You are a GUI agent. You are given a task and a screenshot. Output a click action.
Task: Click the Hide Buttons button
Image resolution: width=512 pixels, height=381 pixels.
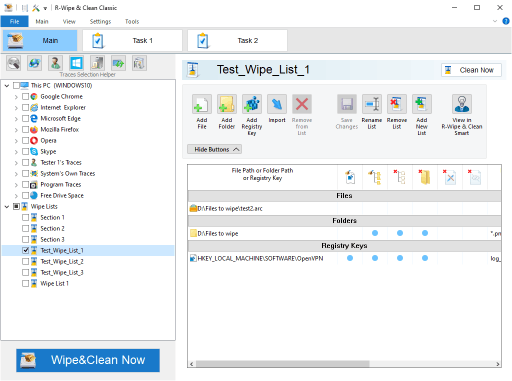pyautogui.click(x=214, y=149)
